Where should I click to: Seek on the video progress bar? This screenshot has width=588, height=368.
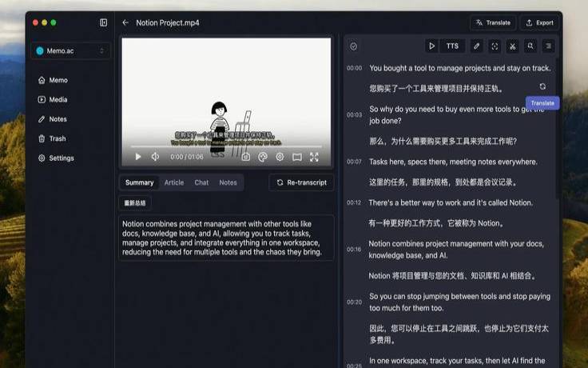coord(226,146)
